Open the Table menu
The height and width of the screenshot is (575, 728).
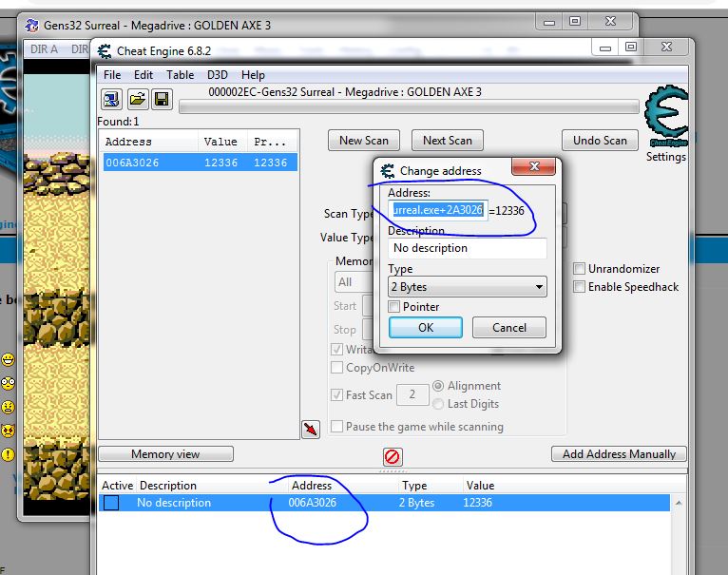tap(181, 75)
